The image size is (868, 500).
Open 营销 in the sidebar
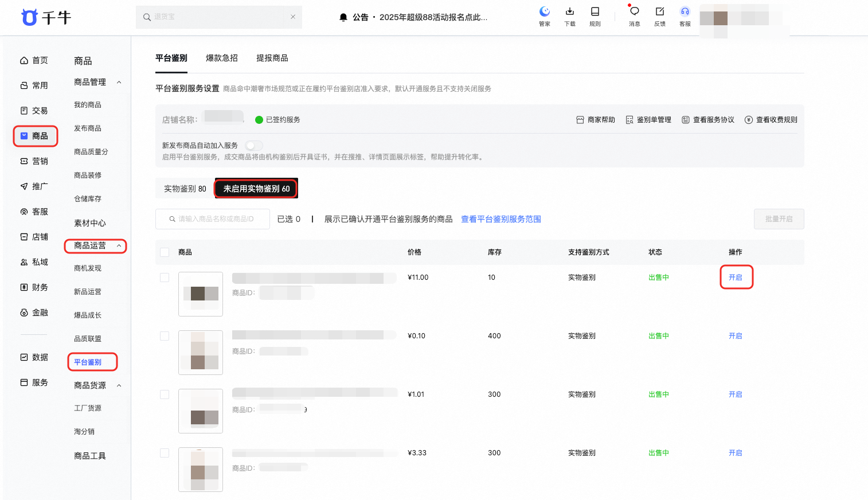coord(34,161)
